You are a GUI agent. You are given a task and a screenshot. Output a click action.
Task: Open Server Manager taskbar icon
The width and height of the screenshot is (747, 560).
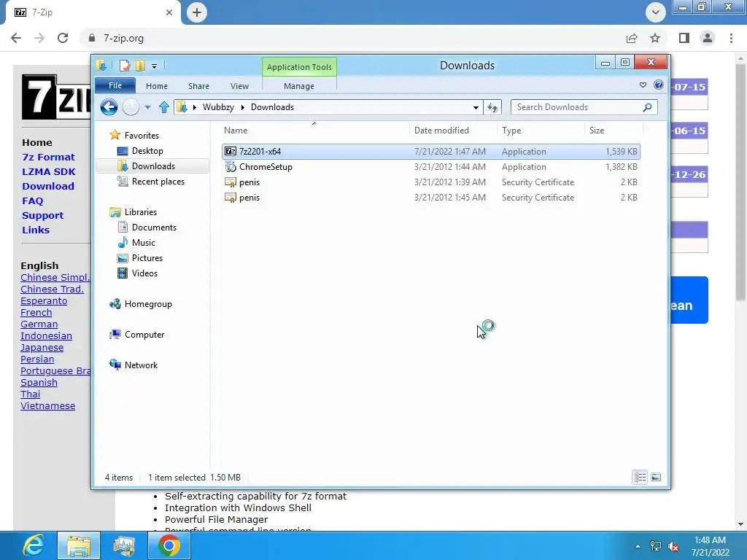(x=124, y=545)
